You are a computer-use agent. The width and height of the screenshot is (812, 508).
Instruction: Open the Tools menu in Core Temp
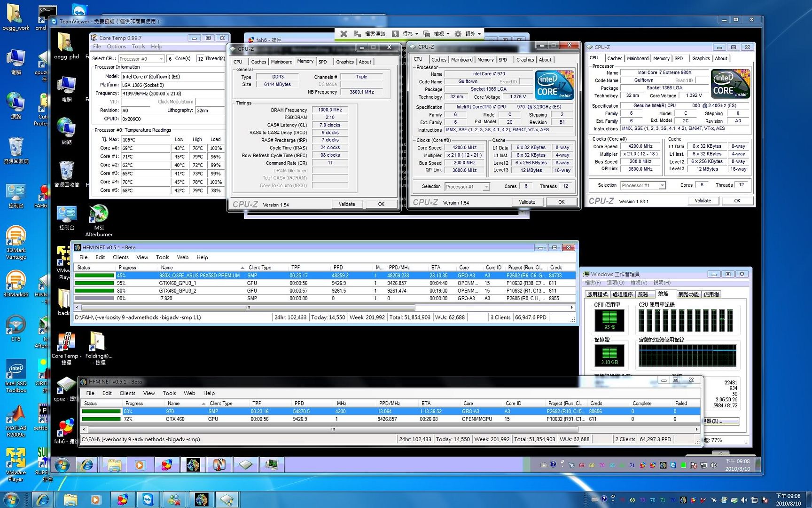(138, 47)
